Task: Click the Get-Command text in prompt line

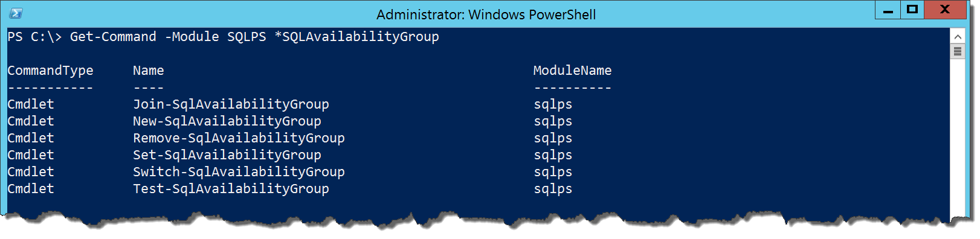Action: [113, 37]
